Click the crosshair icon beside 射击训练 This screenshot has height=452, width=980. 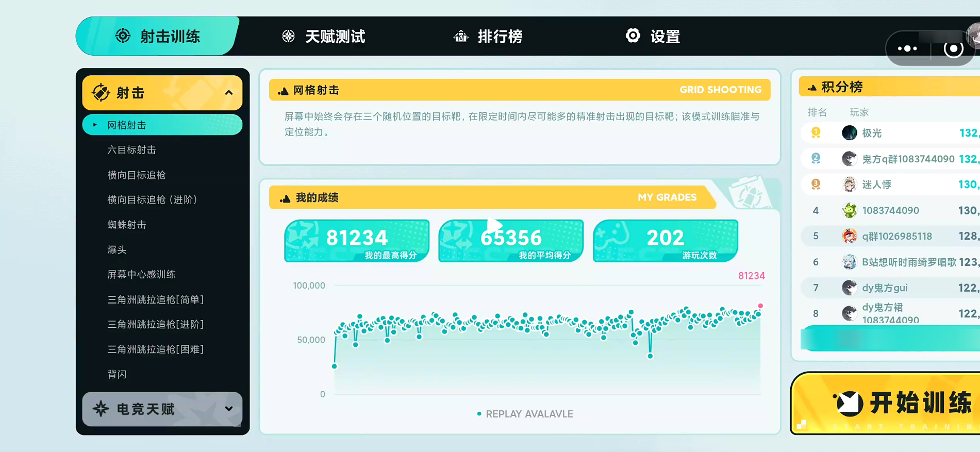pos(123,36)
